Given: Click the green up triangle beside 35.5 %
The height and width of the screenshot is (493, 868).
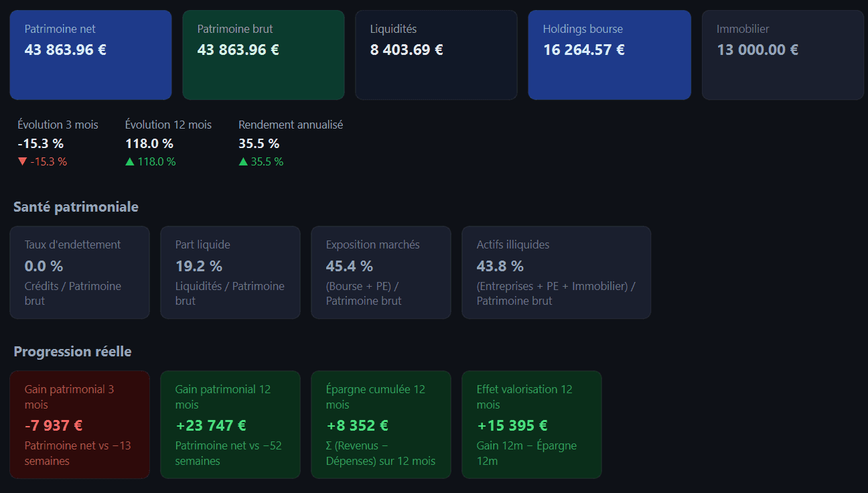Looking at the screenshot, I should tap(243, 161).
